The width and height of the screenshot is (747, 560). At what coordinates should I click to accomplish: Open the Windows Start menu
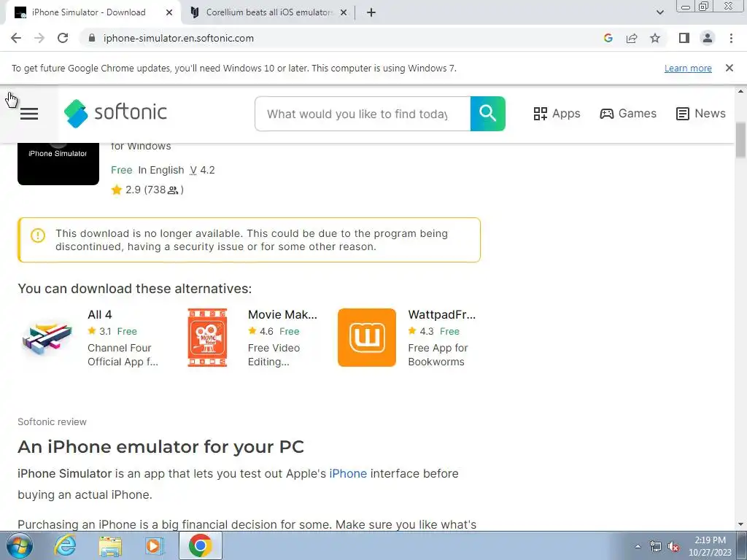pos(19,545)
